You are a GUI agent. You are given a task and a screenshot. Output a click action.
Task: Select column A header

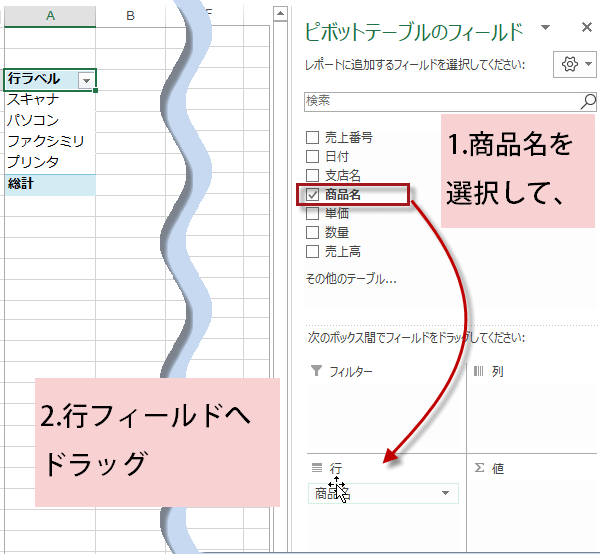pos(49,16)
